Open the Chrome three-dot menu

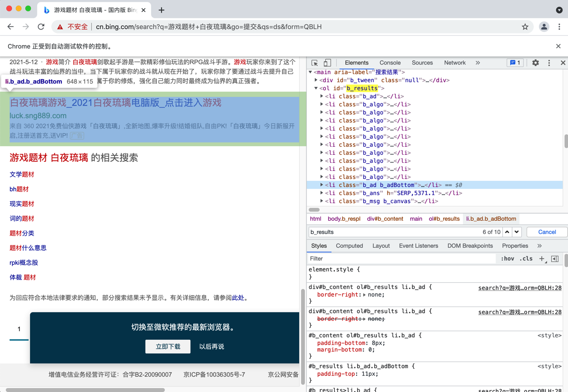[559, 27]
